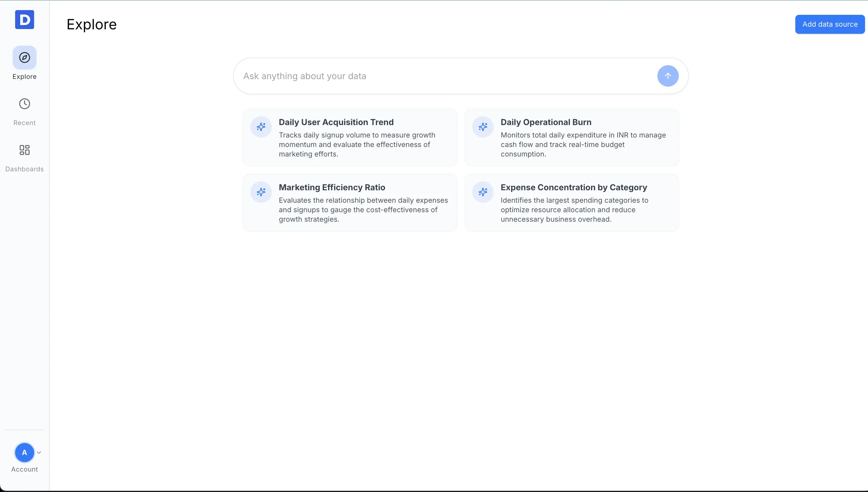Image resolution: width=868 pixels, height=492 pixels.
Task: Click the Ask anything about your data field
Action: (406, 76)
